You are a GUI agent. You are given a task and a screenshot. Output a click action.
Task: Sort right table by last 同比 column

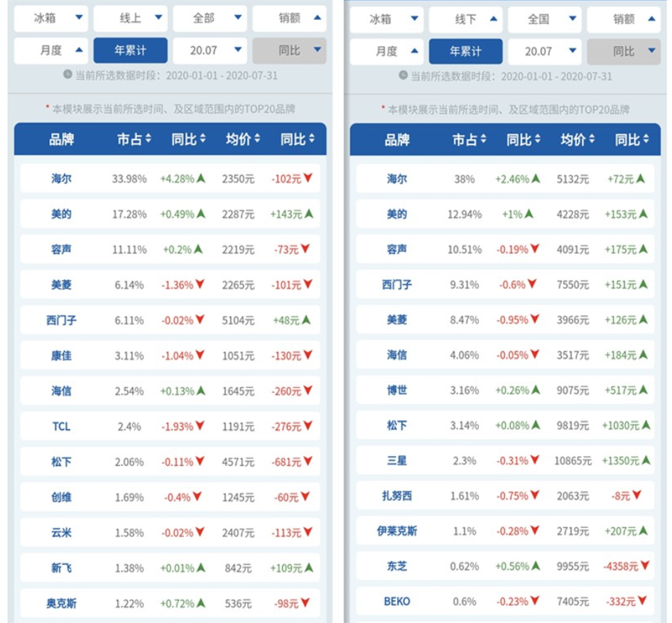(x=632, y=140)
